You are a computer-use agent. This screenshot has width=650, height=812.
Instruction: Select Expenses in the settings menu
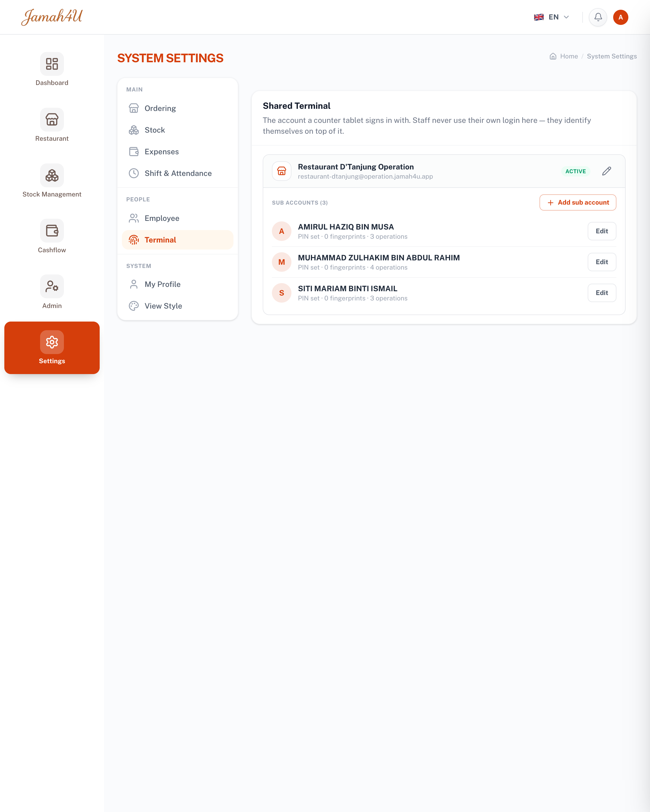point(177,152)
